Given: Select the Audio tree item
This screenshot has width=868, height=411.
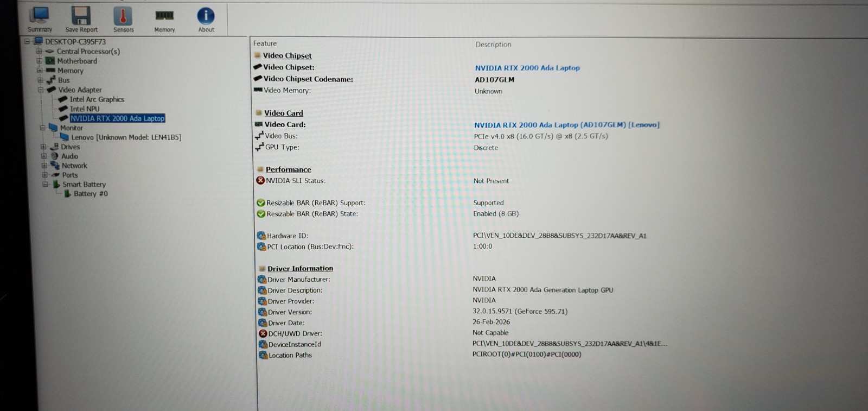Looking at the screenshot, I should [x=69, y=156].
